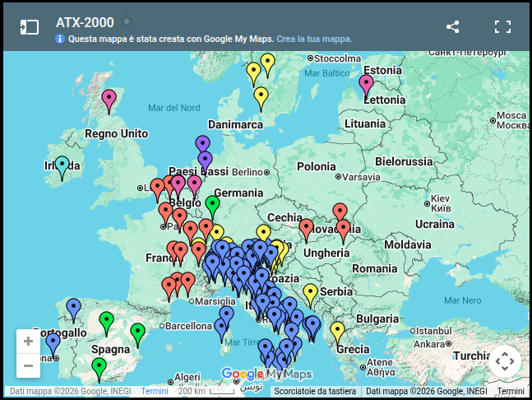Open the 'Crea la tua mappa' link
532x400 pixels.
pyautogui.click(x=314, y=39)
